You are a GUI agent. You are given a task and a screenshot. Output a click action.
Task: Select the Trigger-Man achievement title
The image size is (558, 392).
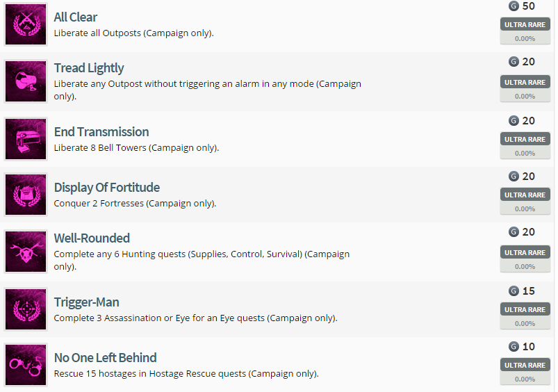pyautogui.click(x=86, y=302)
